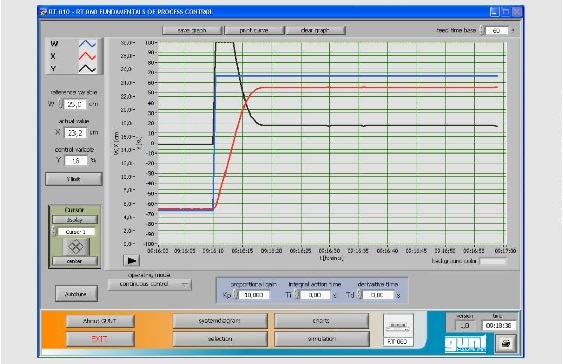Screen dimensions: 563x364
Task: Click the black Y curve legend icon
Action: [87, 68]
